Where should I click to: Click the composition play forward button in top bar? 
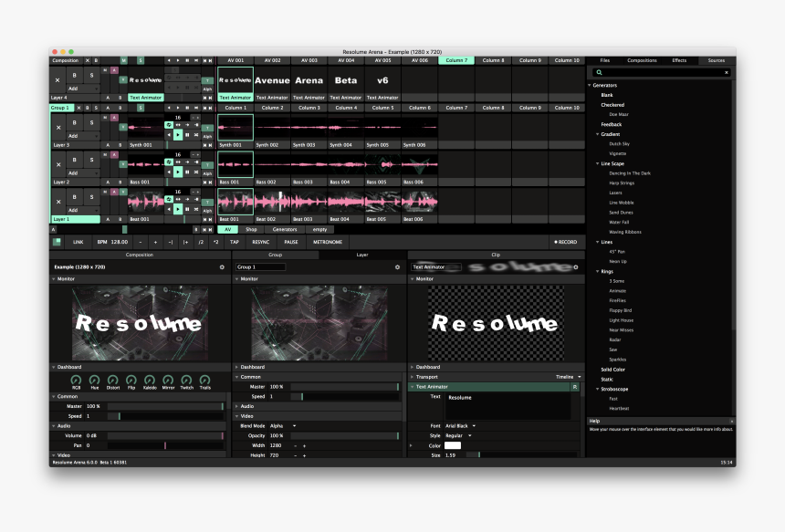(178, 60)
